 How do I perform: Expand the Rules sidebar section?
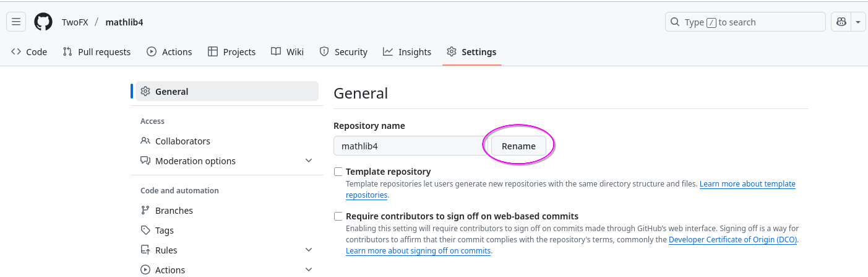pos(309,250)
